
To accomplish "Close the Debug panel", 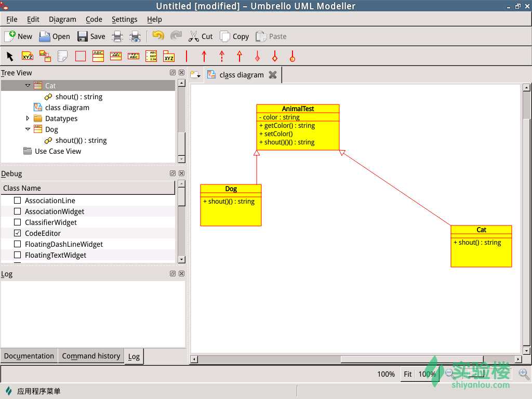I will (181, 174).
